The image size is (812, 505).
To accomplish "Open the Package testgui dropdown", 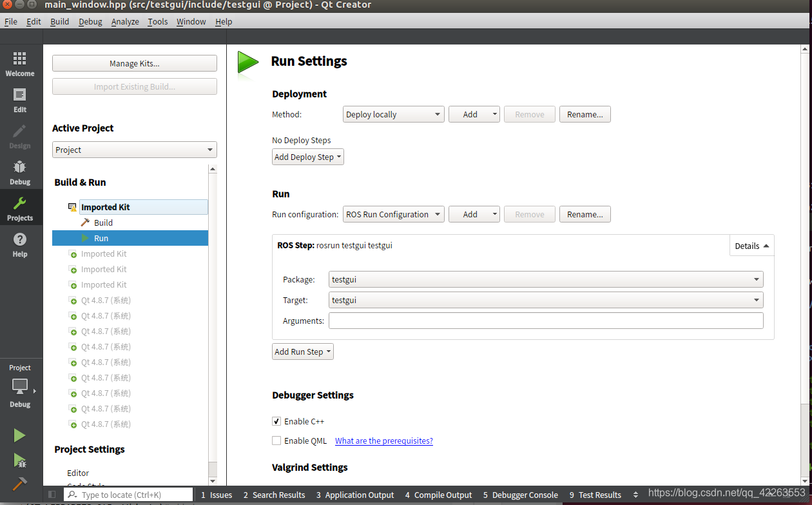I will point(546,279).
